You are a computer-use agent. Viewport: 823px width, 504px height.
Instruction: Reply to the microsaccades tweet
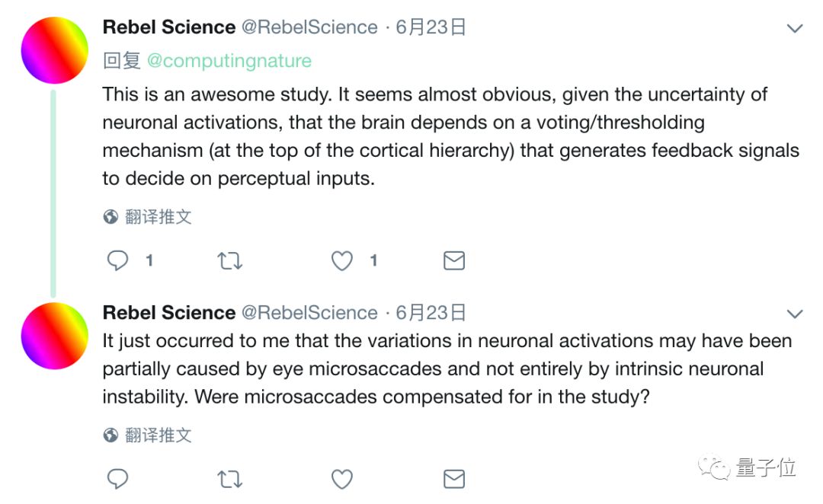click(x=117, y=479)
